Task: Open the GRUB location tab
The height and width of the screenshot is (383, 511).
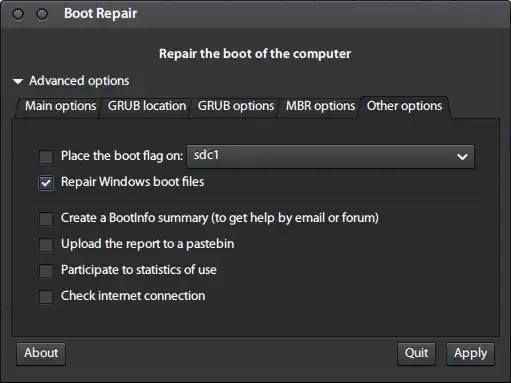Action: click(147, 106)
